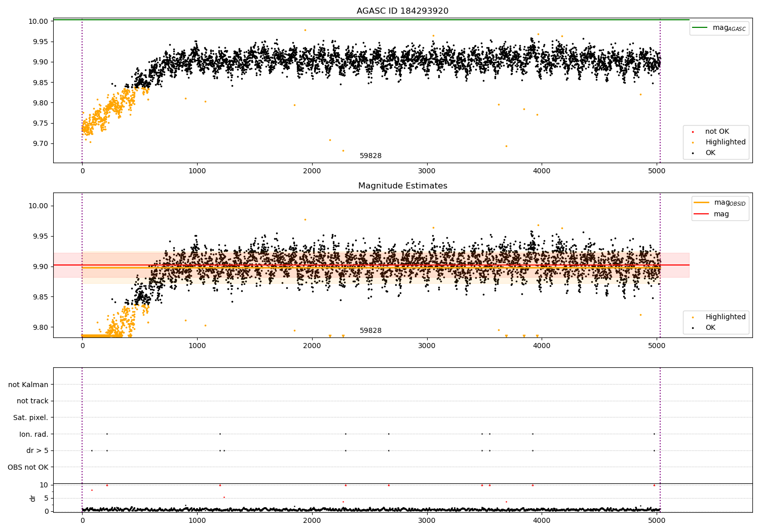The height and width of the screenshot is (532, 760).
Task: Click the 9.95 tick label on middle plot
Action: pos(40,237)
